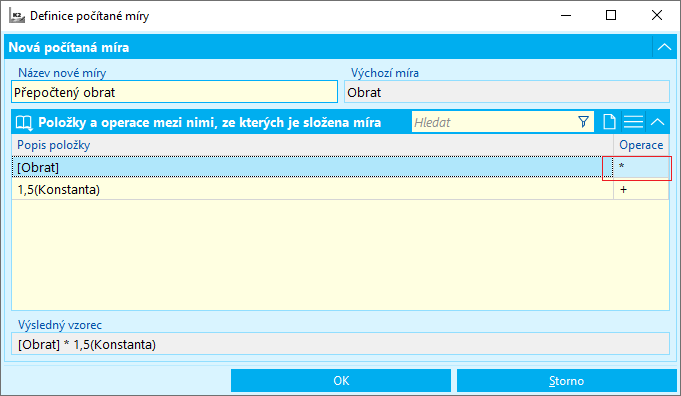This screenshot has width=681, height=396.
Task: Close the Definice počítané míry window
Action: (657, 16)
